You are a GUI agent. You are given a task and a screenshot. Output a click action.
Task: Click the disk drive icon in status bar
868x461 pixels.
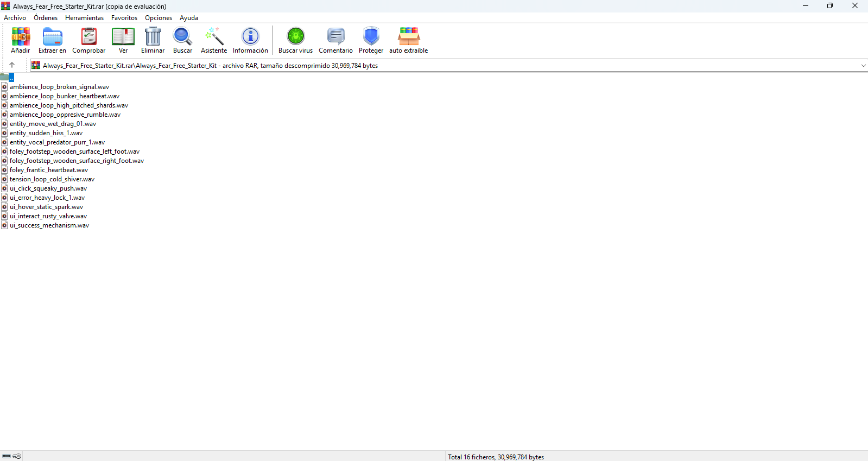tap(7, 456)
